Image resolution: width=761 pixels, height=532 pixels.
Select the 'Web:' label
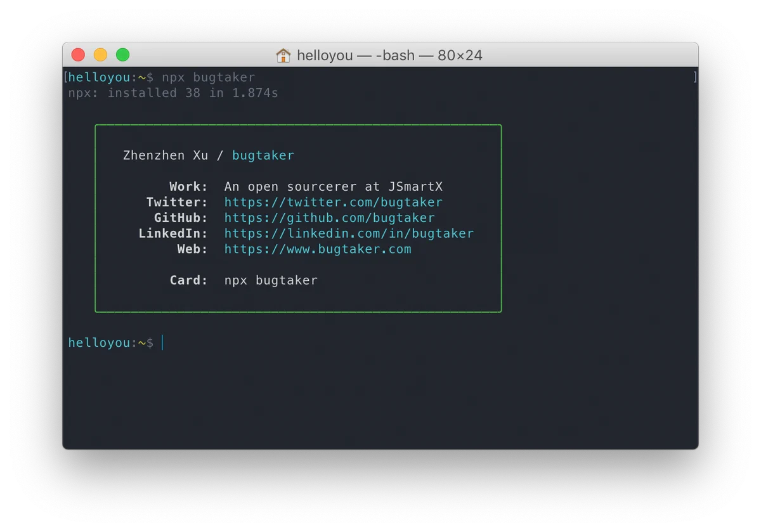[192, 249]
